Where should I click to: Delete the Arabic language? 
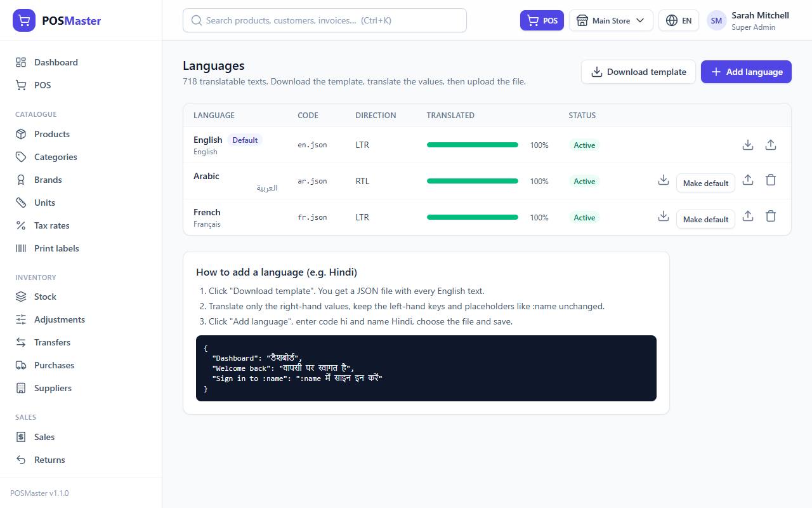point(771,180)
